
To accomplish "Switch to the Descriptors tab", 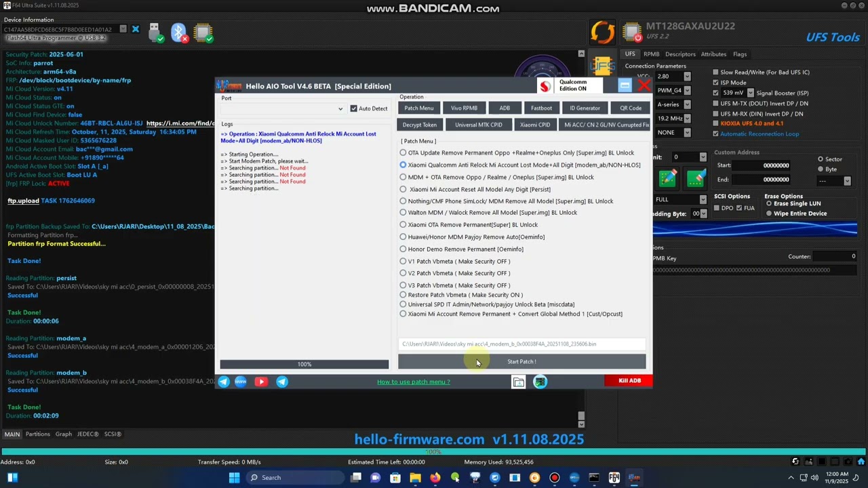I will point(680,54).
